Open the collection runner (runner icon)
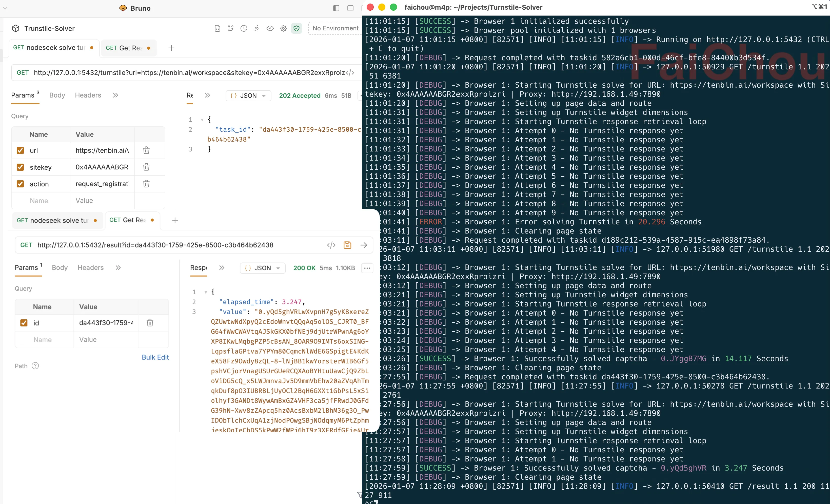 click(257, 28)
